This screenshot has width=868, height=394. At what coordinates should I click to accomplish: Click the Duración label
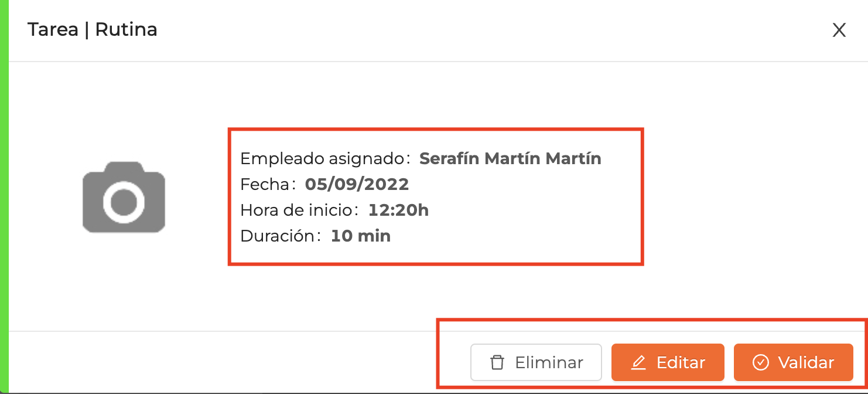click(x=278, y=236)
